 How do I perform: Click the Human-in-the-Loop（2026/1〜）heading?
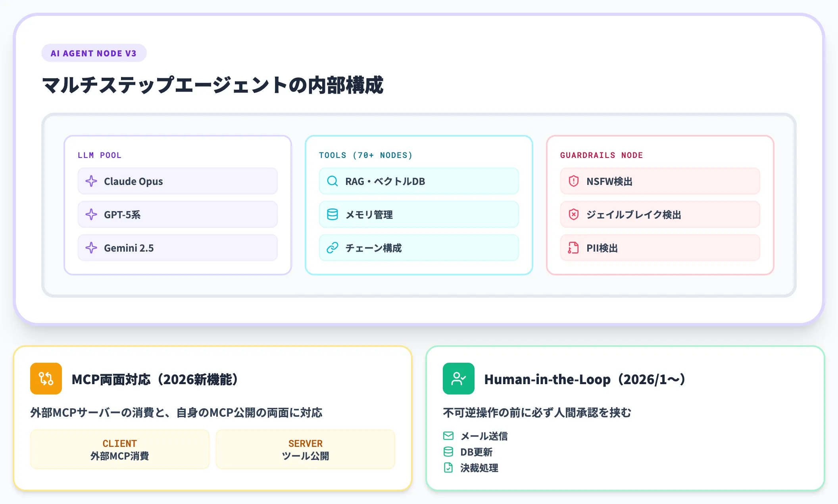585,379
